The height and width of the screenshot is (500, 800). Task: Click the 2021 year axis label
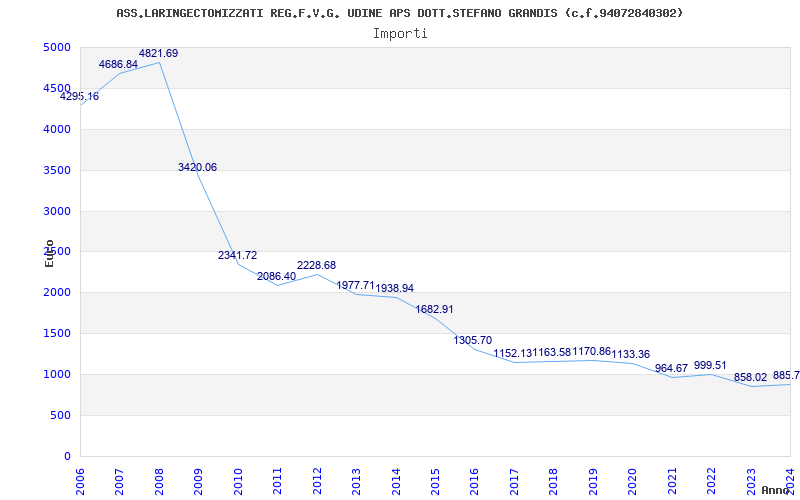coord(672,482)
